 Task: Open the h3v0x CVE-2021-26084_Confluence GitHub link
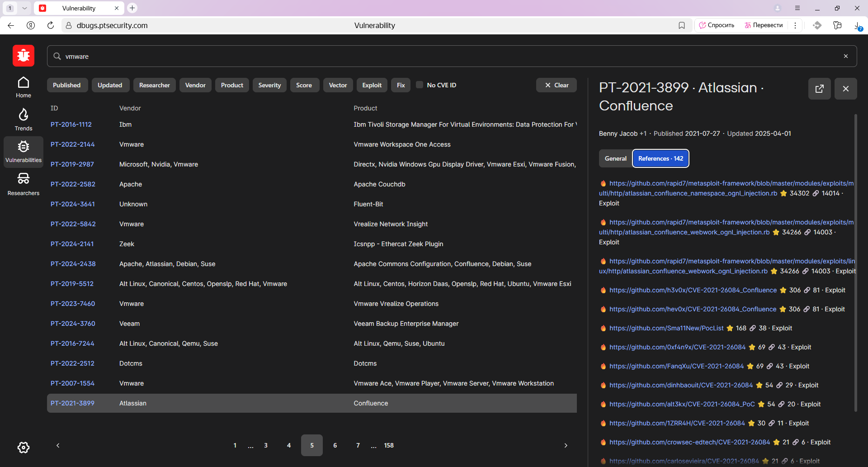[693, 290]
